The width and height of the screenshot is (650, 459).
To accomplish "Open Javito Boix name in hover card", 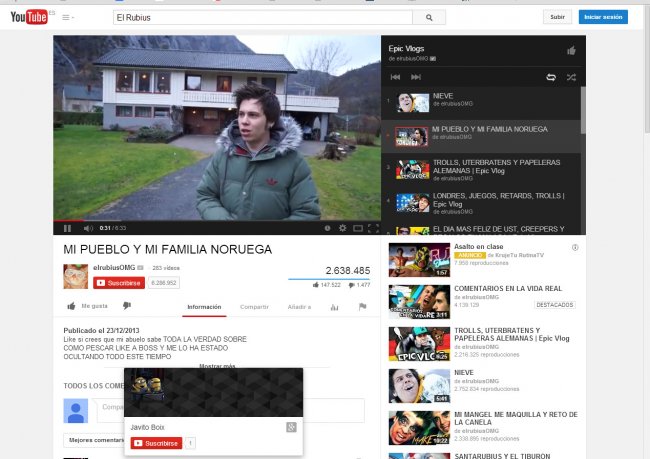I will 148,427.
